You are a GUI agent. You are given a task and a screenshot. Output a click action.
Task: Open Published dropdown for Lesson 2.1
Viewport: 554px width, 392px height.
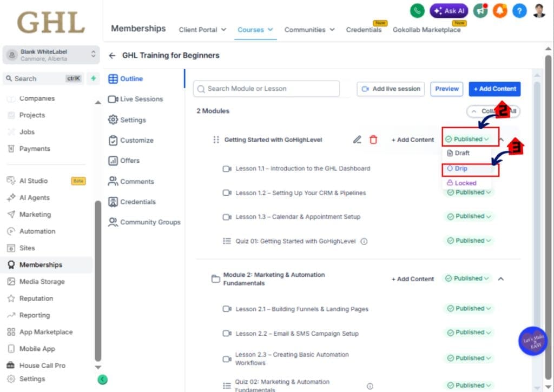[x=469, y=309]
